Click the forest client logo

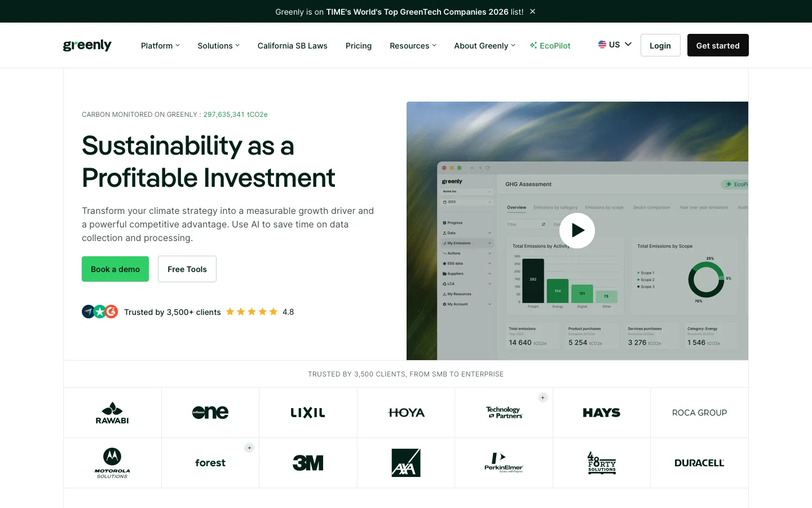(210, 463)
